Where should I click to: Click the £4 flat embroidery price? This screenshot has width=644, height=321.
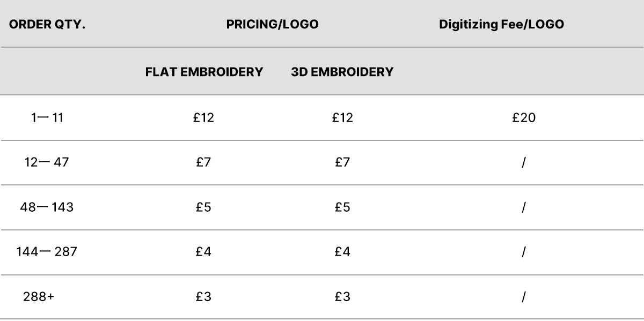[x=203, y=251]
